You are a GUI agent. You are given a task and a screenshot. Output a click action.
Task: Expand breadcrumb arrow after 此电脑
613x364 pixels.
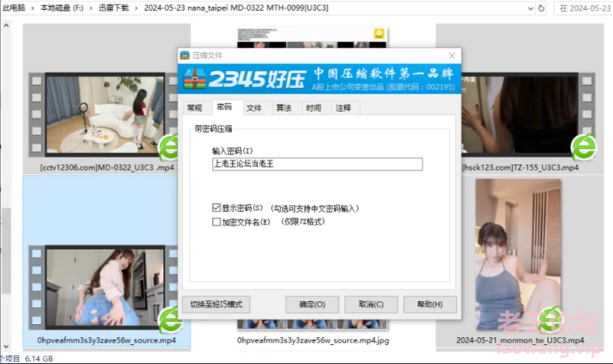tap(33, 8)
